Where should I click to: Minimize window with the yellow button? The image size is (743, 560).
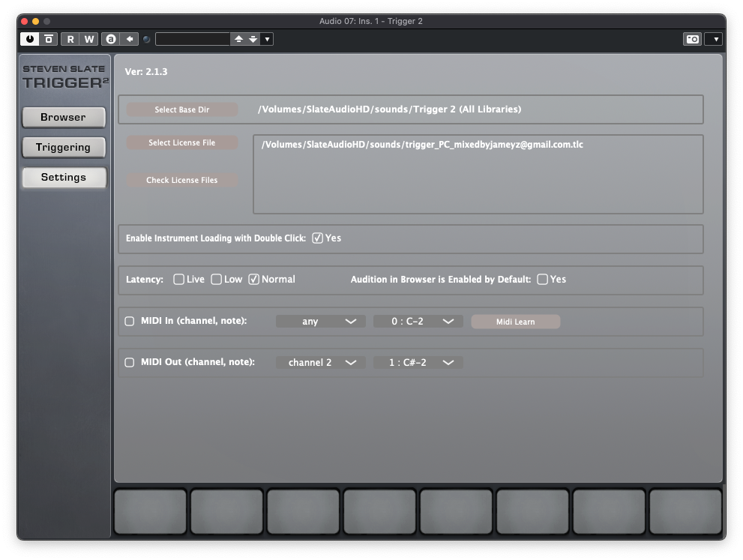[x=35, y=21]
